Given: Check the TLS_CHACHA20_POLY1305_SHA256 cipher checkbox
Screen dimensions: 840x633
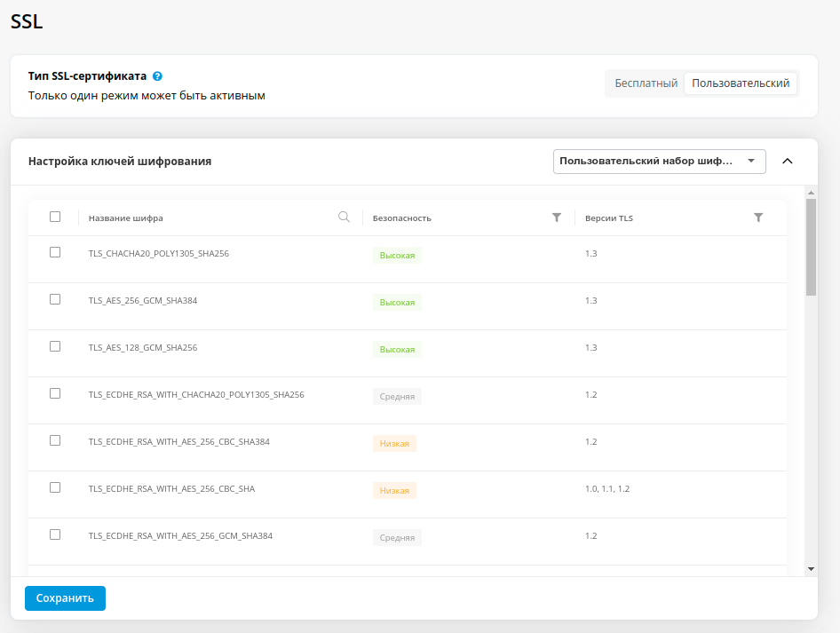Looking at the screenshot, I should [x=55, y=252].
